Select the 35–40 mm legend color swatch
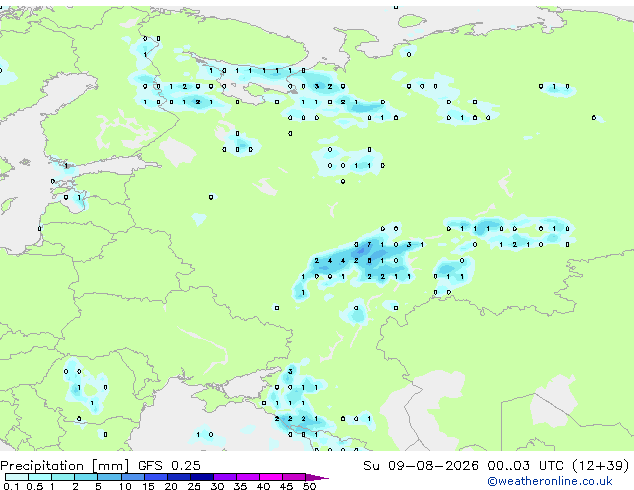This screenshot has height=490, width=634. (x=248, y=477)
